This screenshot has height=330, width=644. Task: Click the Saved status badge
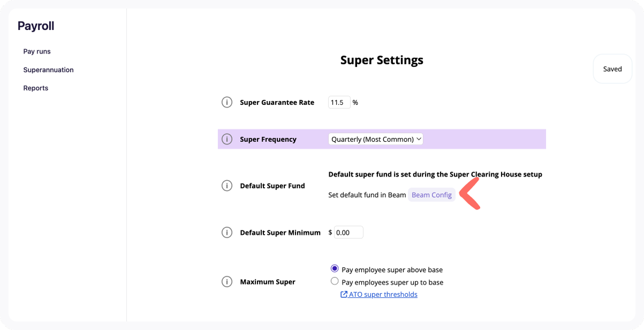point(612,69)
